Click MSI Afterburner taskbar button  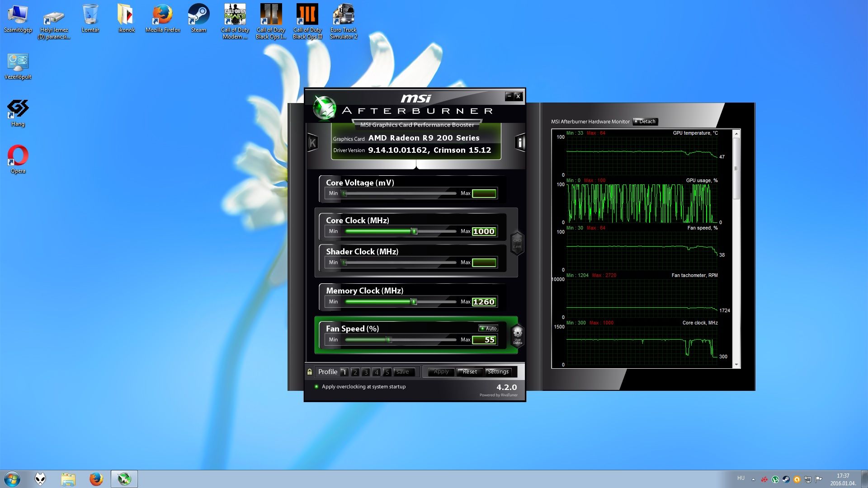pyautogui.click(x=124, y=479)
